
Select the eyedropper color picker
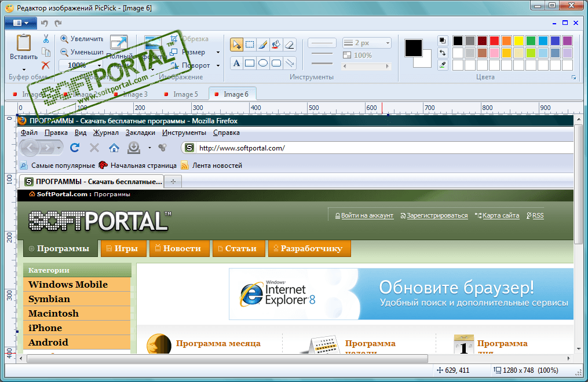pyautogui.click(x=443, y=65)
